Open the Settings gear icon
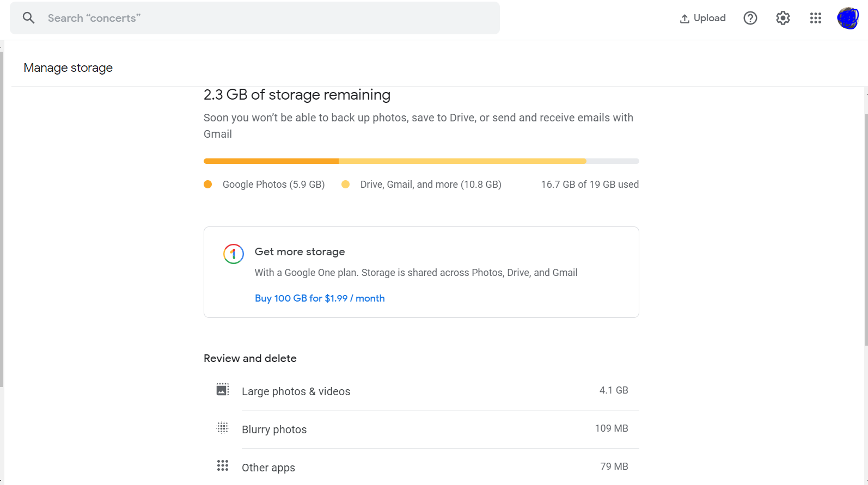This screenshot has width=868, height=485. tap(783, 18)
